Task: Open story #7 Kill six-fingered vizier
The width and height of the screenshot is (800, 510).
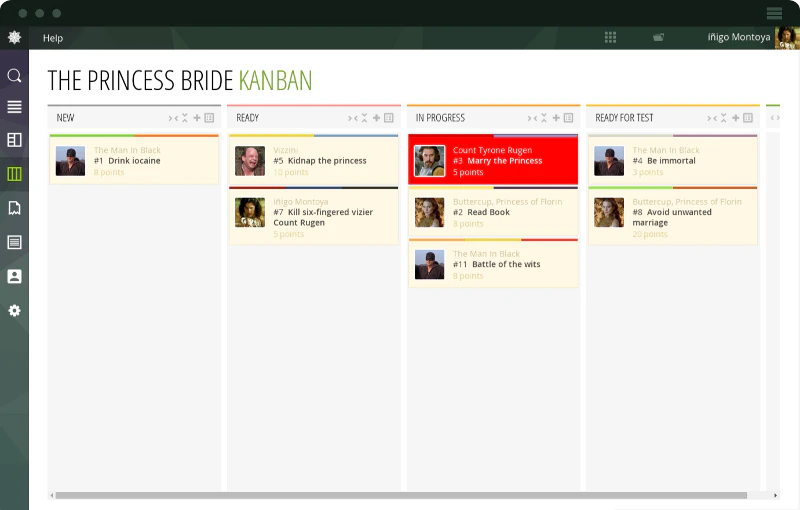Action: coord(323,217)
